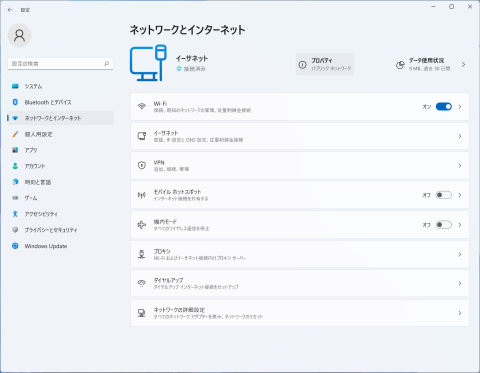480x373 pixels.
Task: Select 個人用設定 in sidebar
Action: [x=60, y=134]
